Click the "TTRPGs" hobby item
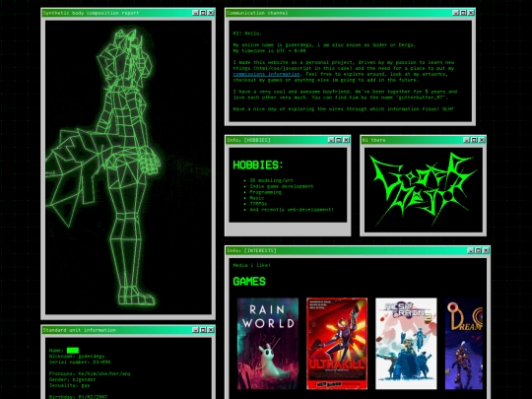 pyautogui.click(x=258, y=204)
